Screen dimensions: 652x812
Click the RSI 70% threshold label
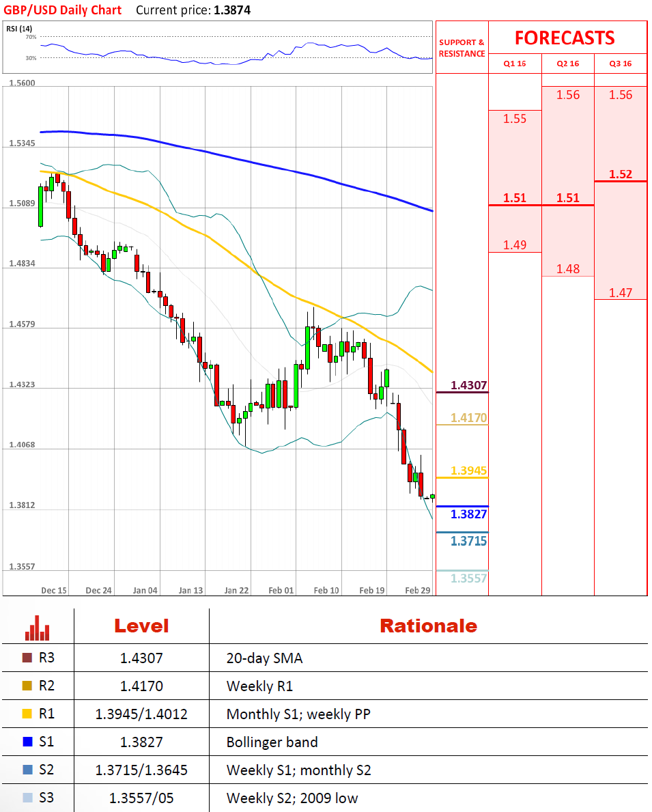click(x=31, y=37)
